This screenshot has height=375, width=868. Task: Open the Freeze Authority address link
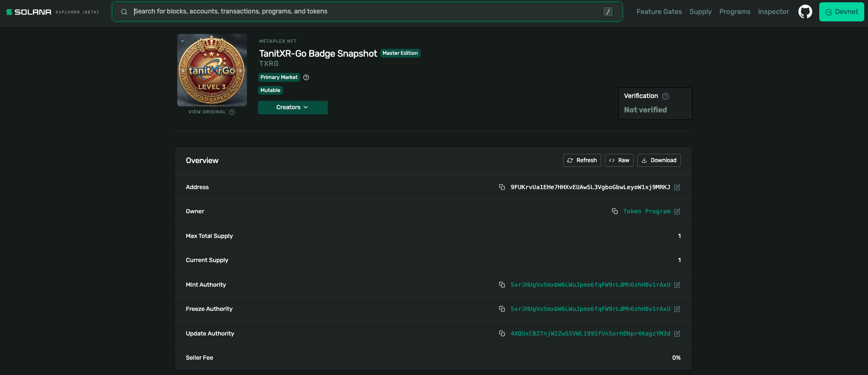[x=590, y=309]
